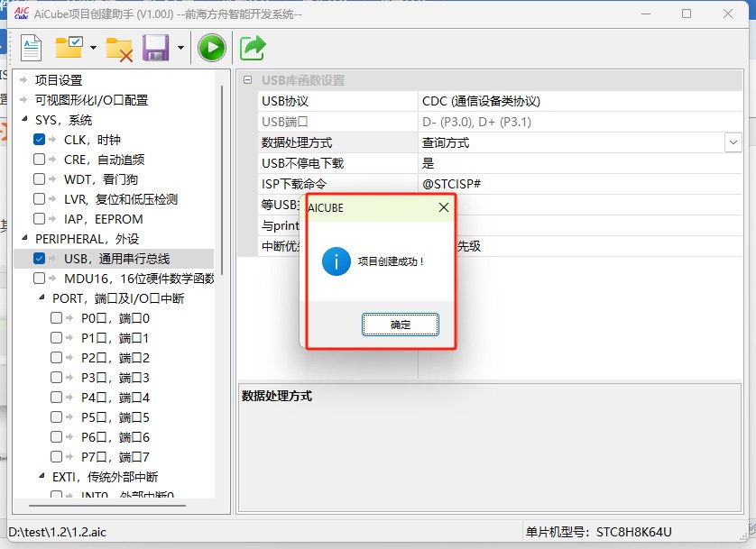Enable the IAP，EEPROM checkbox
The image size is (756, 549).
(x=39, y=219)
